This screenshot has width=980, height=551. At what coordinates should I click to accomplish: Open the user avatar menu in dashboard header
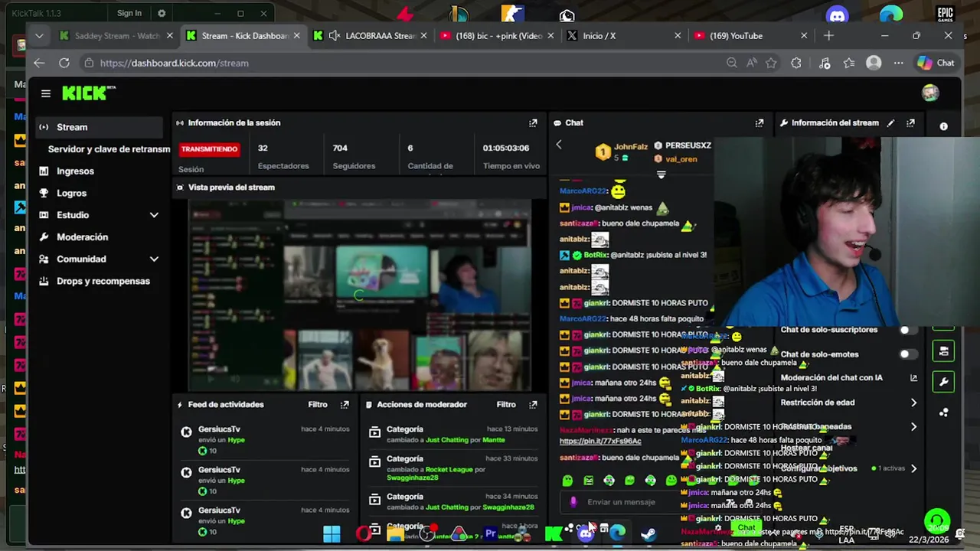point(930,93)
